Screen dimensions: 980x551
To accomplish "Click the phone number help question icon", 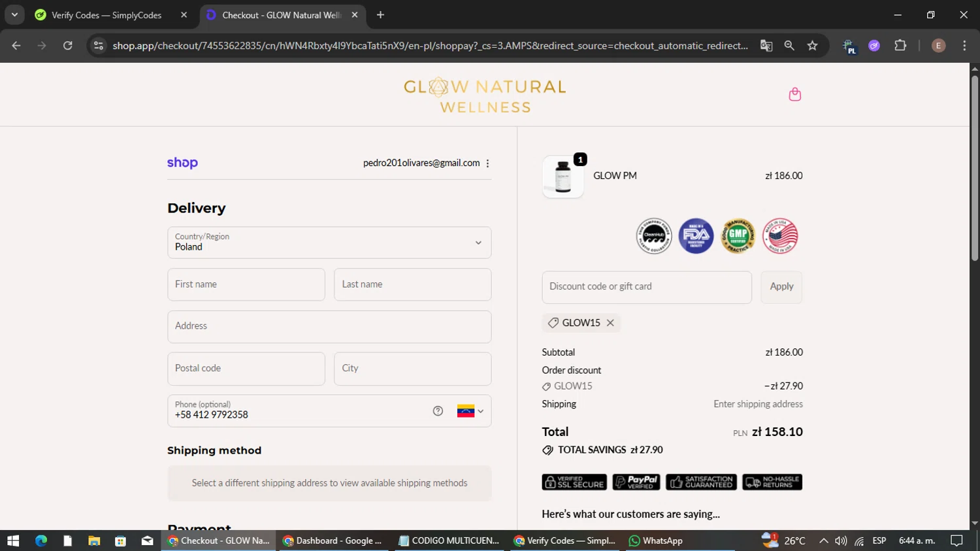I will tap(438, 411).
